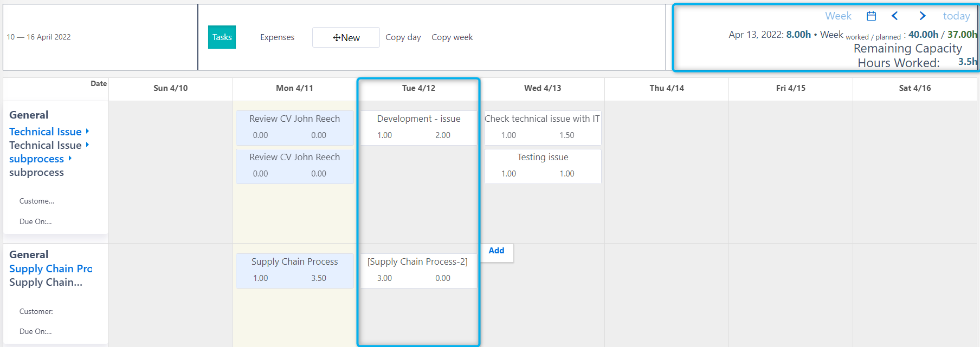Switch to the Tasks tab
The image size is (980, 347).
(x=222, y=37)
